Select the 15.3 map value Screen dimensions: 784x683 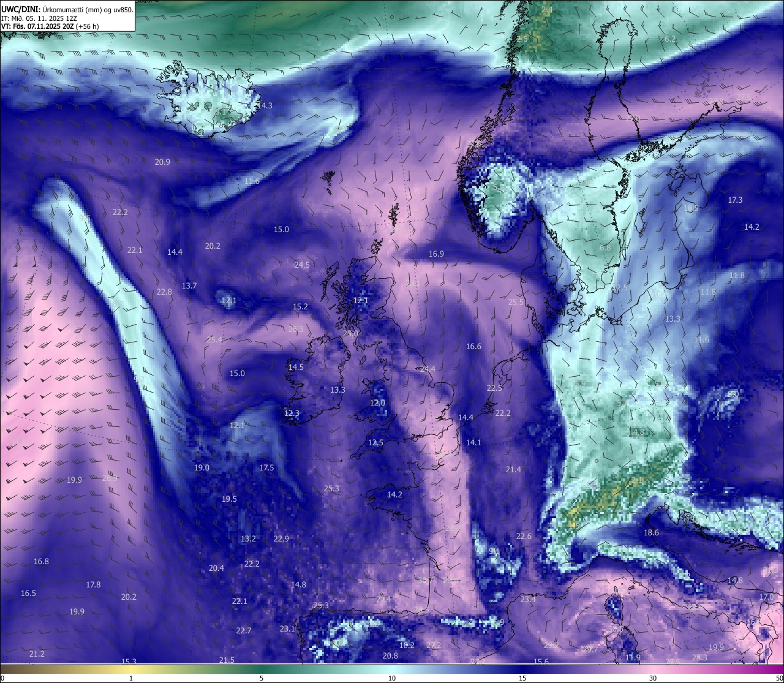click(x=129, y=661)
